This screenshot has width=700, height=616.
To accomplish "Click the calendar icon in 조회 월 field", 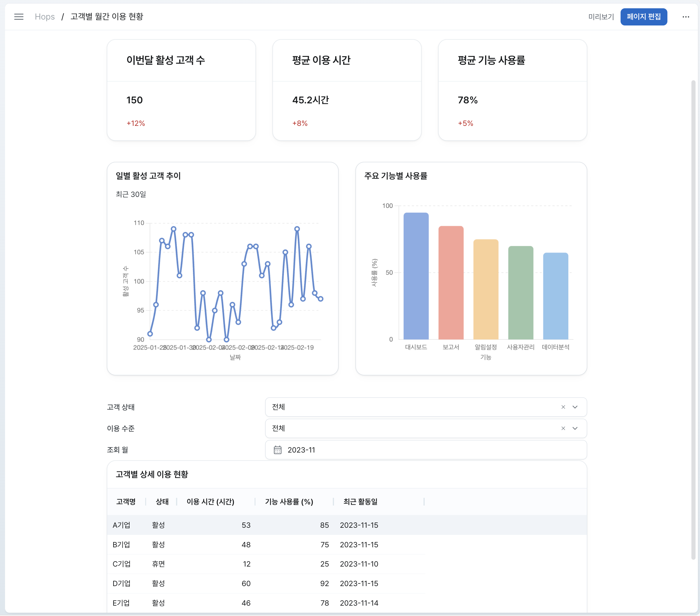I will (277, 450).
